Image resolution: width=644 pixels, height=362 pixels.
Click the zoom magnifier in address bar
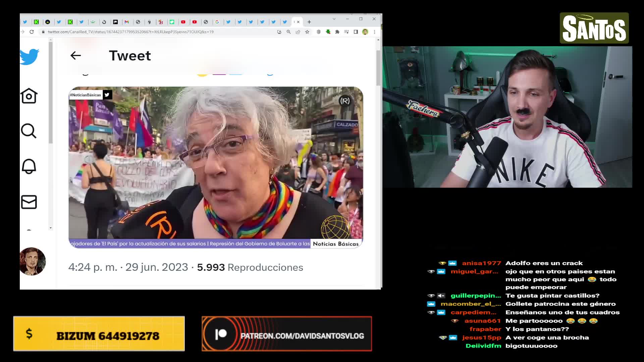pyautogui.click(x=288, y=32)
